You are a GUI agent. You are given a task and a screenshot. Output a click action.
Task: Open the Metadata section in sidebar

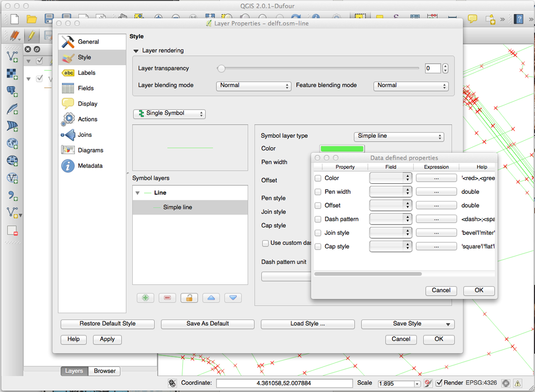[x=90, y=166]
